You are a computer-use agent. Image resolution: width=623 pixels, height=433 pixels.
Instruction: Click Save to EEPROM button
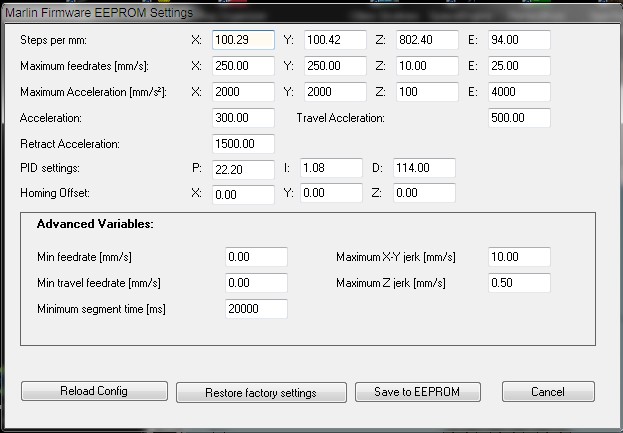[x=418, y=391]
